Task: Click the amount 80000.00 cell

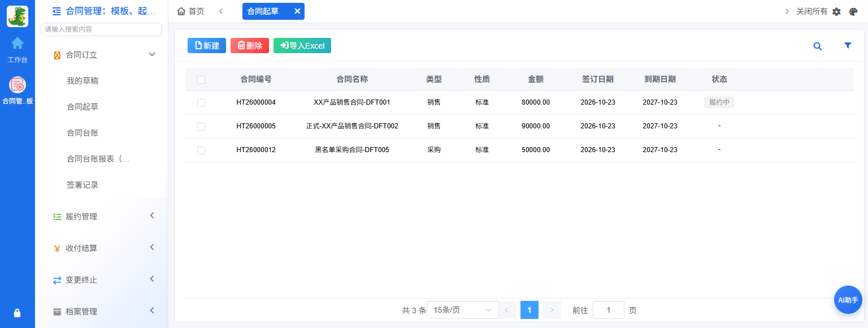Action: pyautogui.click(x=536, y=102)
